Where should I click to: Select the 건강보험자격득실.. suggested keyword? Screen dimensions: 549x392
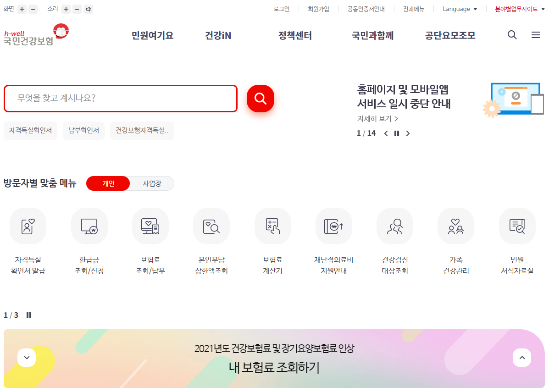[x=142, y=131]
